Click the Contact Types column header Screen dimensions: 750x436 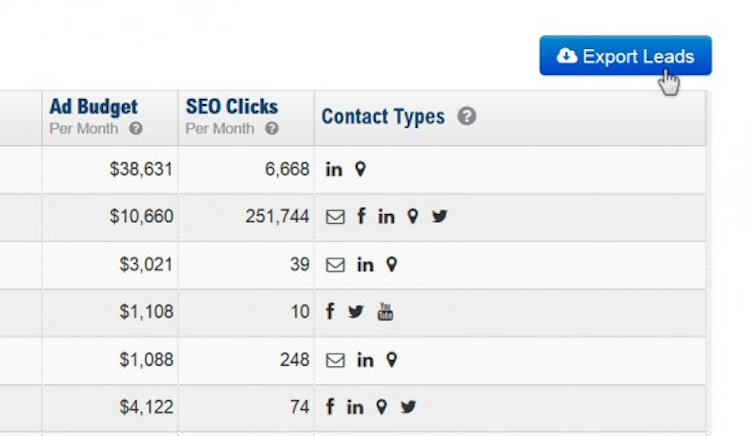pyautogui.click(x=383, y=117)
